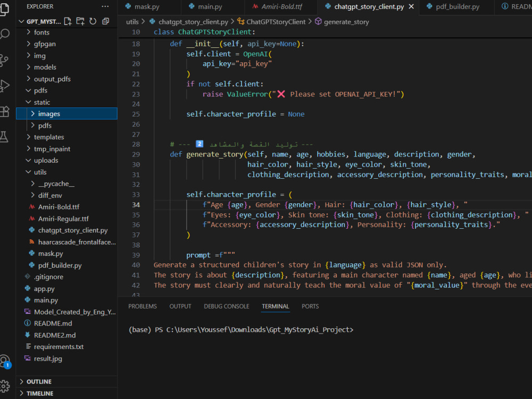Open the Extensions view

click(x=4, y=111)
